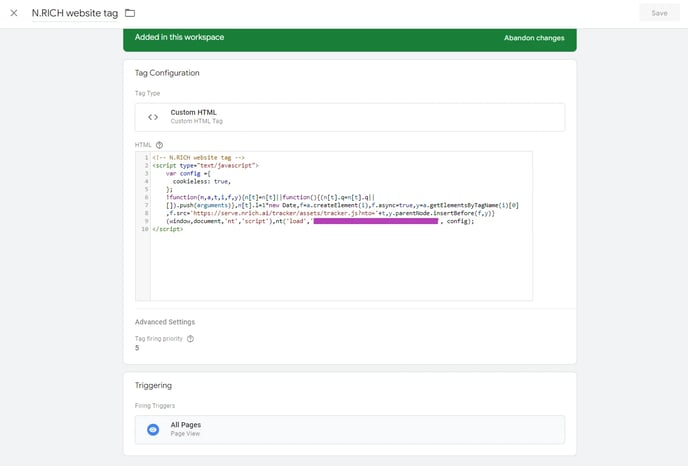Screen dimensions: 688x466
Task: Click the Save button
Action: click(659, 13)
